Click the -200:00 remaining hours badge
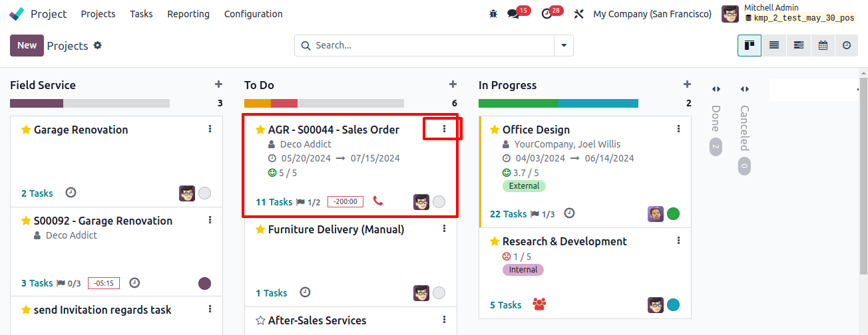The height and width of the screenshot is (335, 868). pos(345,202)
